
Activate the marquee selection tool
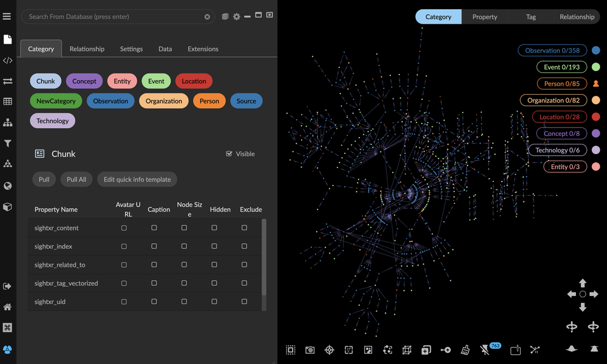290,350
